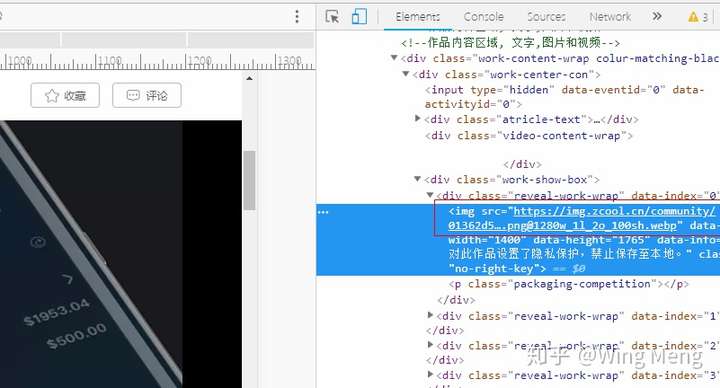Click the speech bubble icon in 评论 button

click(x=133, y=96)
